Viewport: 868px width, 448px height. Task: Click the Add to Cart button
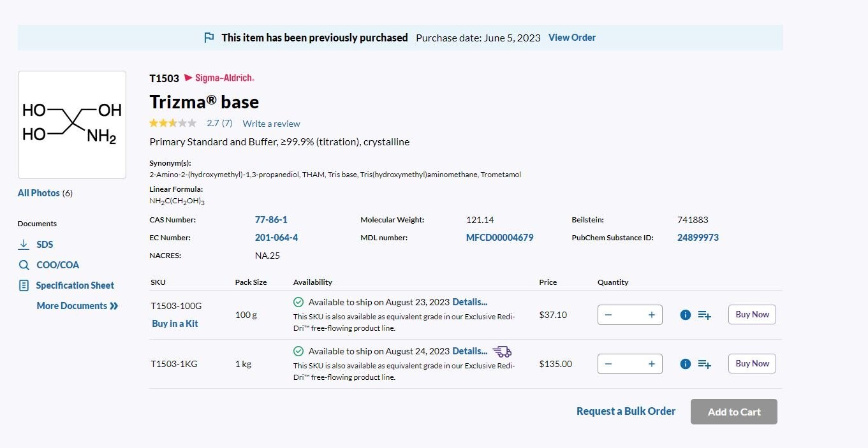pos(733,412)
